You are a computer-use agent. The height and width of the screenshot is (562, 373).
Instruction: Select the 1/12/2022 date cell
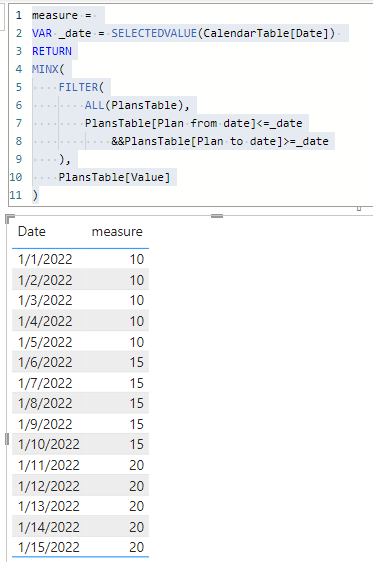(x=49, y=486)
